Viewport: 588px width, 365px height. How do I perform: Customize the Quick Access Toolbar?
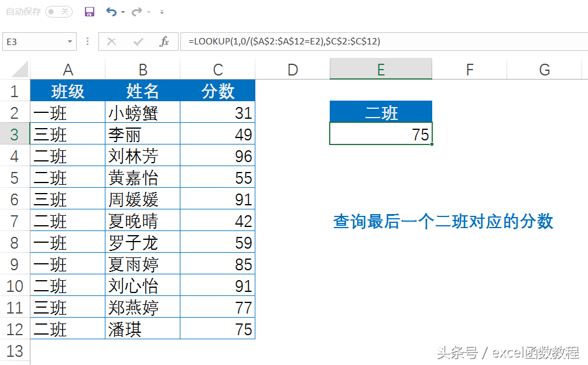(162, 12)
